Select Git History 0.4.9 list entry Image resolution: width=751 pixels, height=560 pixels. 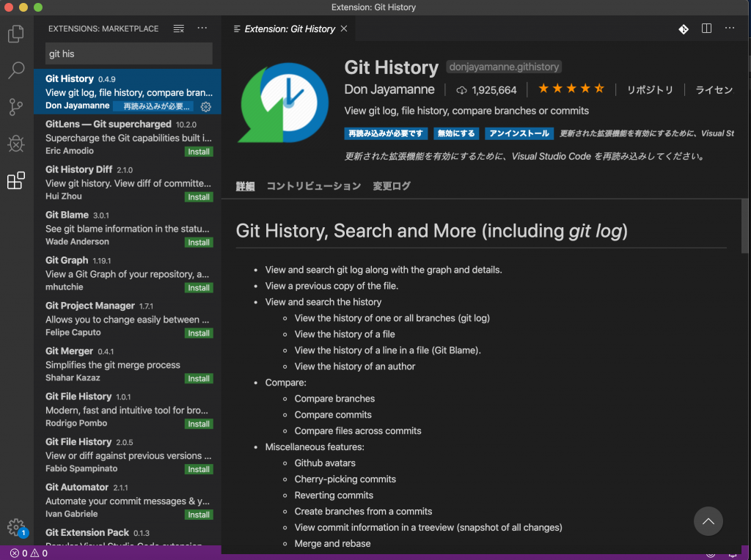click(x=128, y=92)
